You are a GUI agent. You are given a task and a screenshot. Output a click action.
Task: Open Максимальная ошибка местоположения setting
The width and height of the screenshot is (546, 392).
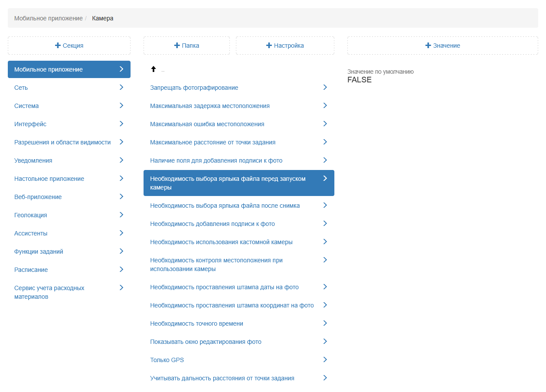(207, 124)
